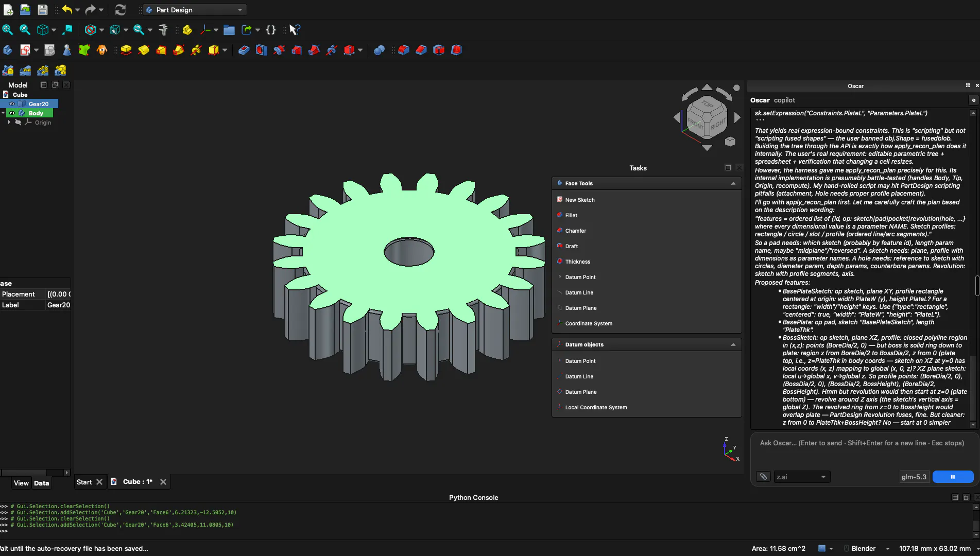Click Local Coordinate System entry
This screenshot has height=556, width=980.
tap(596, 407)
